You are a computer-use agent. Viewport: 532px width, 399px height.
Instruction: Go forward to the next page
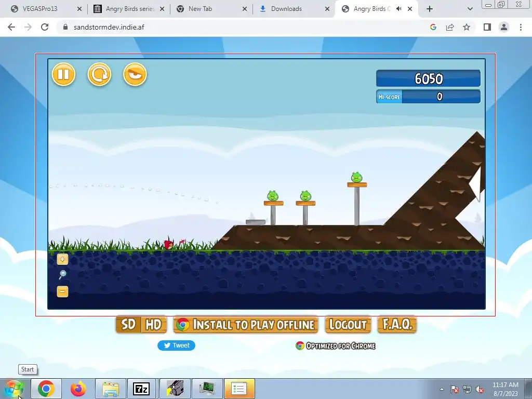[28, 27]
